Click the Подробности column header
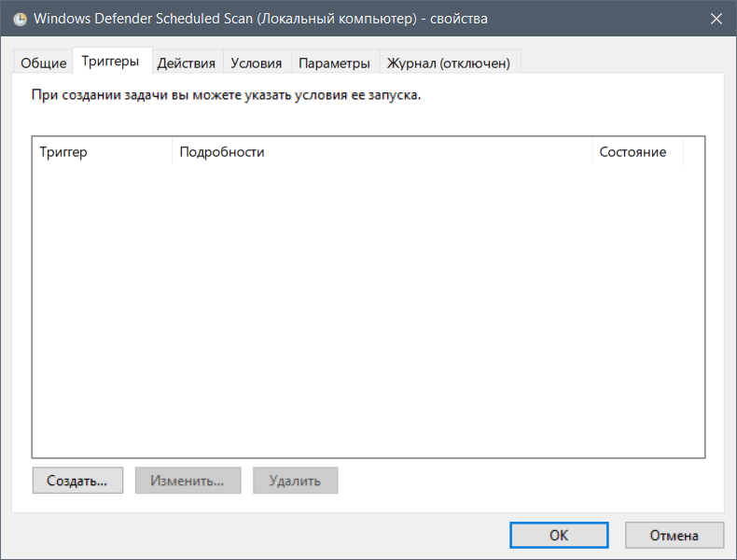 382,151
